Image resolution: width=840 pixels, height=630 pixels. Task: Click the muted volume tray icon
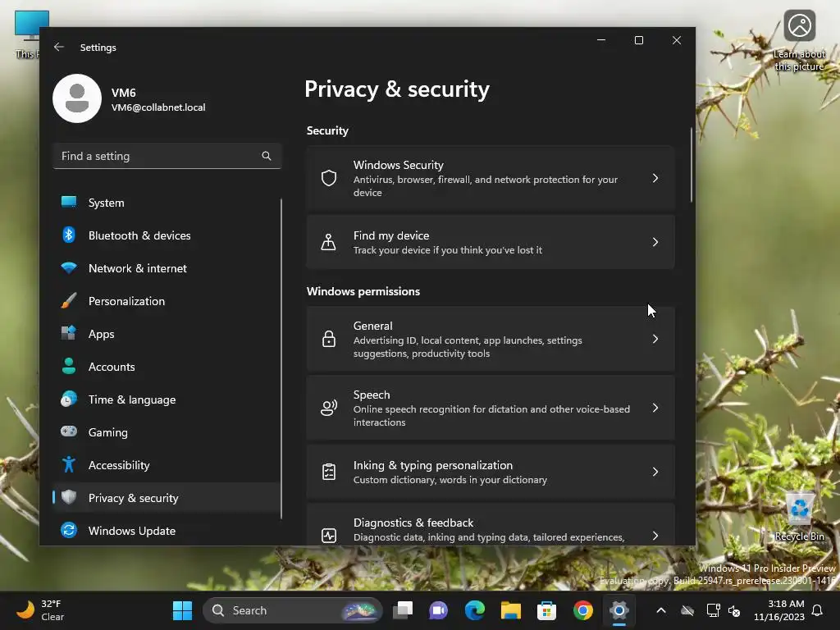734,610
